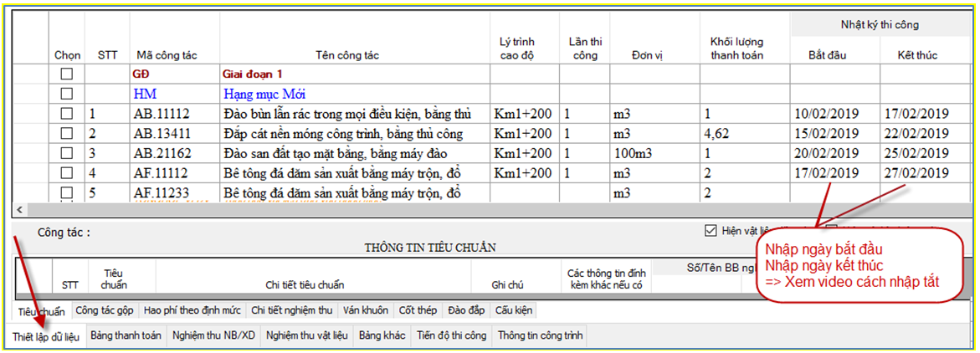
Task: Switch to the Tiêu chuẩn tab
Action: pyautogui.click(x=43, y=310)
